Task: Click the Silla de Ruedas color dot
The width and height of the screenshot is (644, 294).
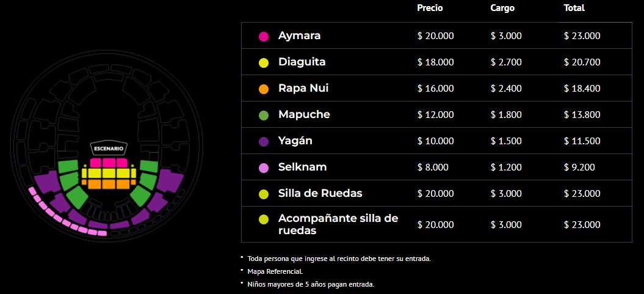Action: click(264, 194)
